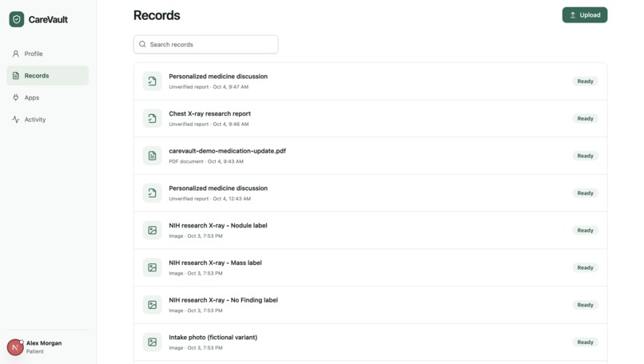The image size is (644, 364).
Task: Open the Profile page
Action: [x=48, y=53]
